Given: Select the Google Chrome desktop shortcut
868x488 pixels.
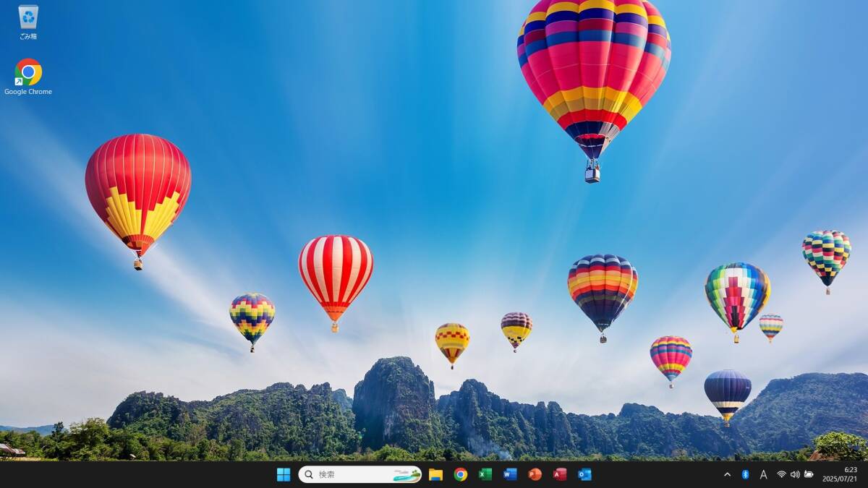Looking at the screenshot, I should pyautogui.click(x=28, y=77).
